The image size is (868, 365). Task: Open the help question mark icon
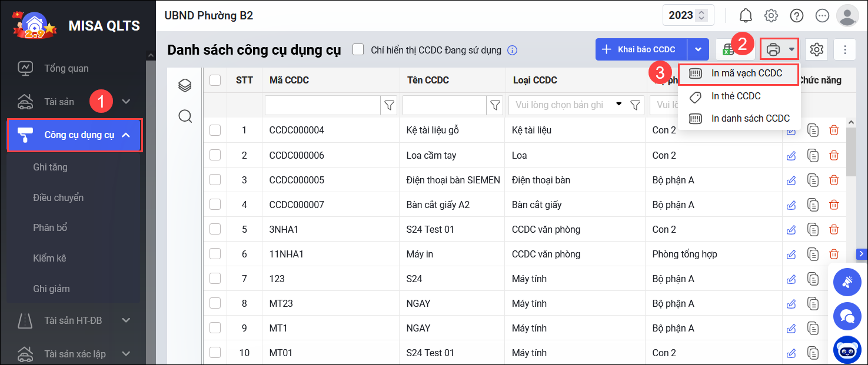tap(797, 15)
